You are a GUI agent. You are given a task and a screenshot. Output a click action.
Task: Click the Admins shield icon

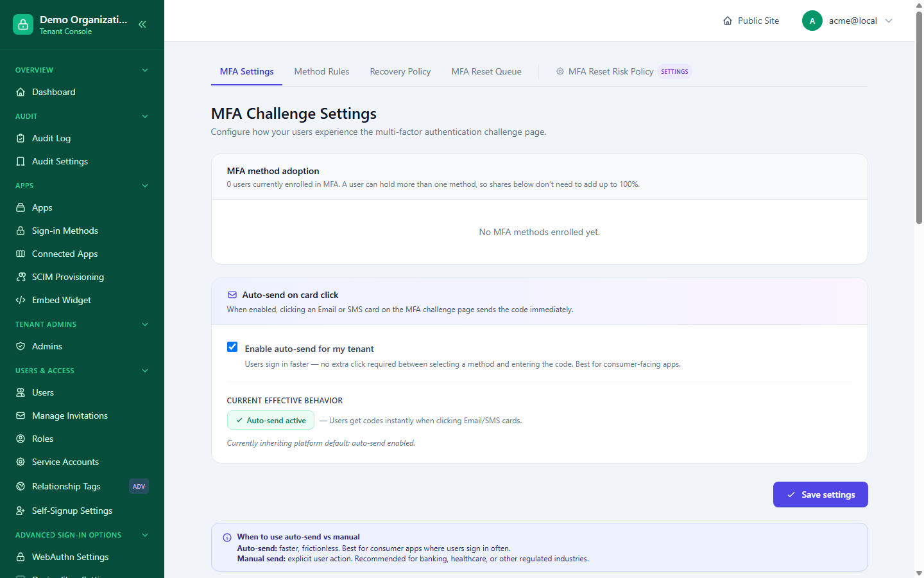[21, 346]
